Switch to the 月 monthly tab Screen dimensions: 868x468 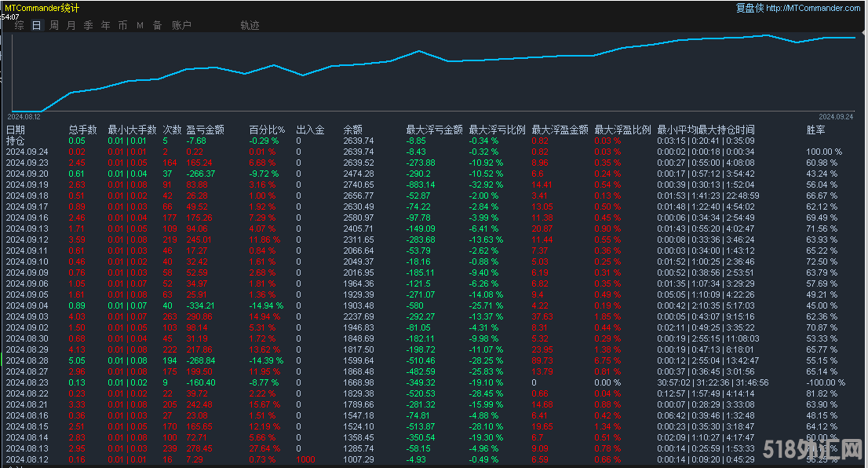point(71,25)
